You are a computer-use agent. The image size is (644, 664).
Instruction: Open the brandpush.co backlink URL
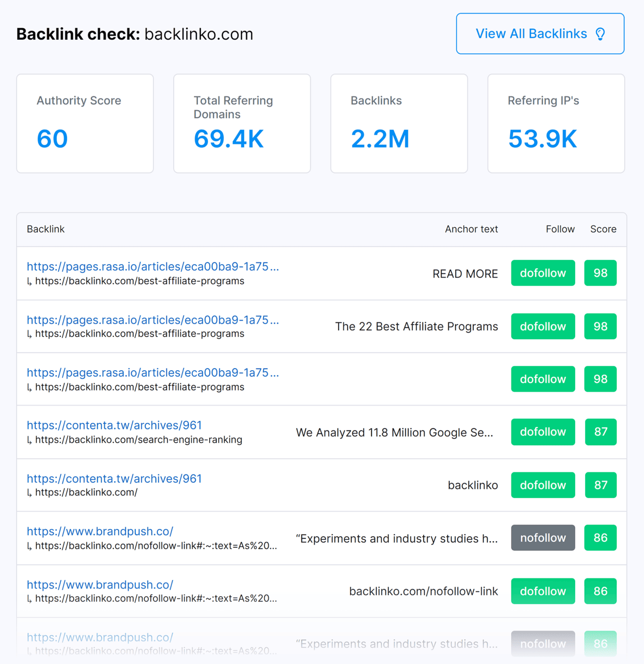coord(100,531)
